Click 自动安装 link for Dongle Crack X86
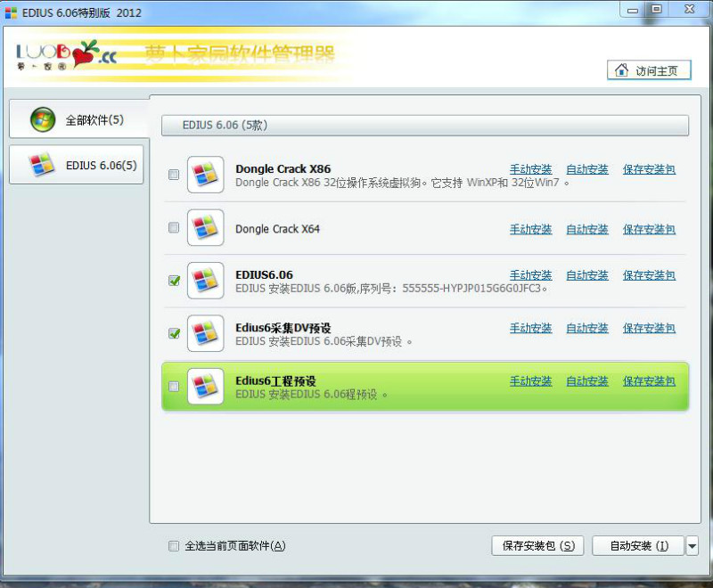 (x=587, y=169)
